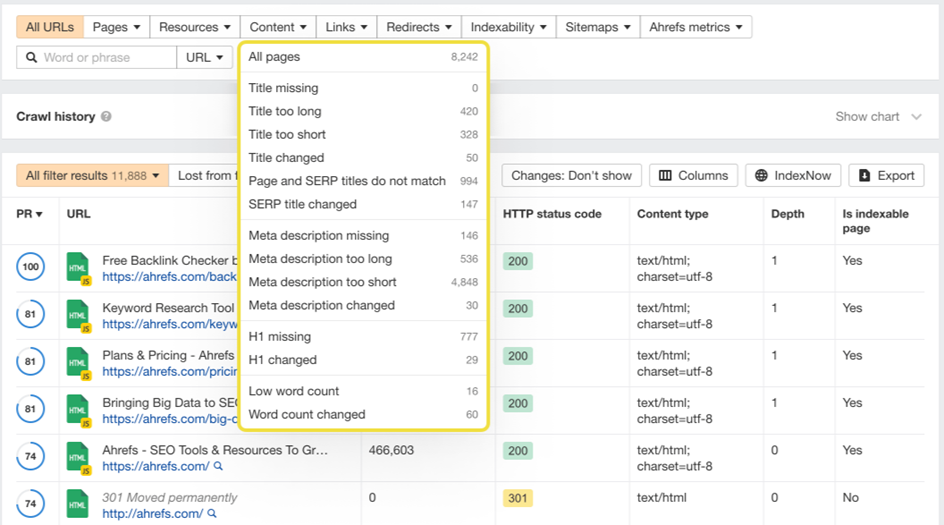This screenshot has width=944, height=525.
Task: Click the HTML file icon for Bringing Big Data
Action: coord(78,411)
